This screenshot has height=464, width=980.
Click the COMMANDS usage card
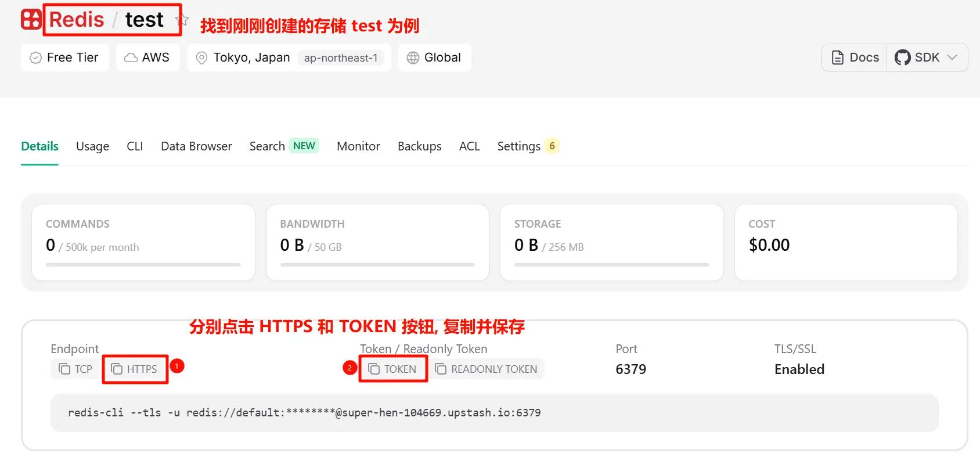[143, 242]
